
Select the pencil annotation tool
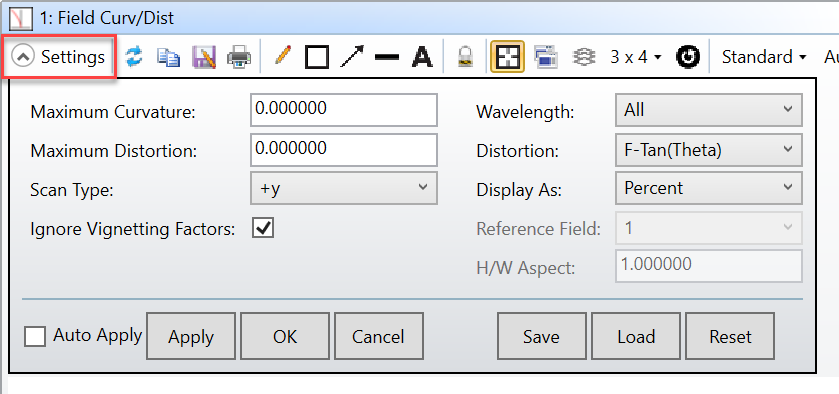tap(282, 56)
